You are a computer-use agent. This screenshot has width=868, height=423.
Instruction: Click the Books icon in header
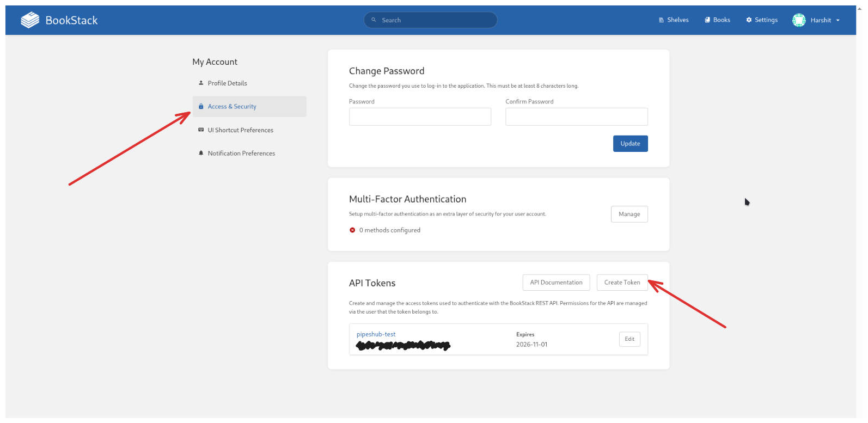707,20
